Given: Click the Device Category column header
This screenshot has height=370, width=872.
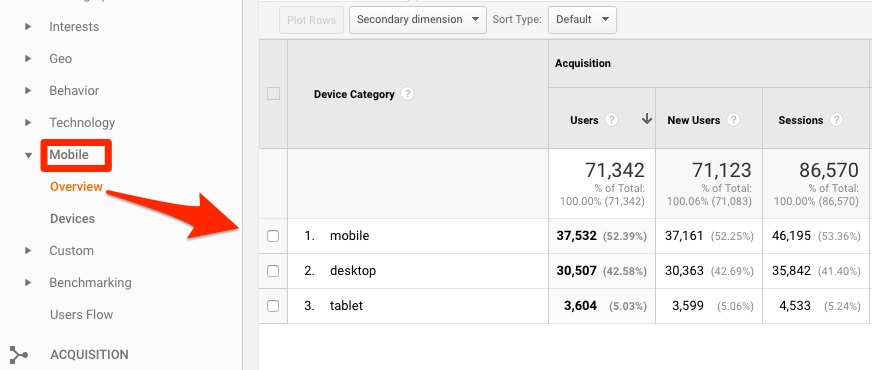Looking at the screenshot, I should click(354, 94).
